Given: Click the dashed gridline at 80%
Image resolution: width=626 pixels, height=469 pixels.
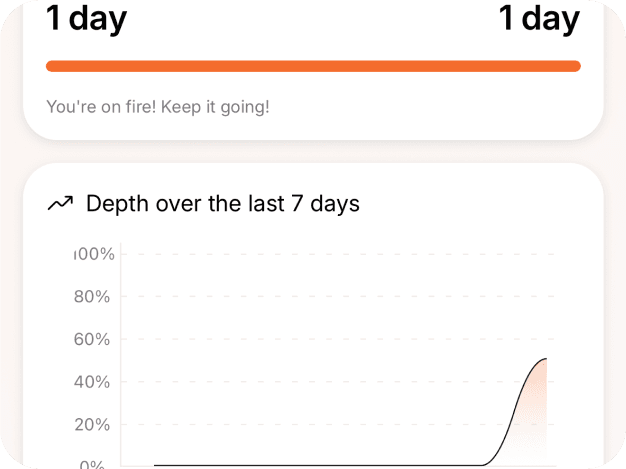Looking at the screenshot, I should click(x=330, y=297).
